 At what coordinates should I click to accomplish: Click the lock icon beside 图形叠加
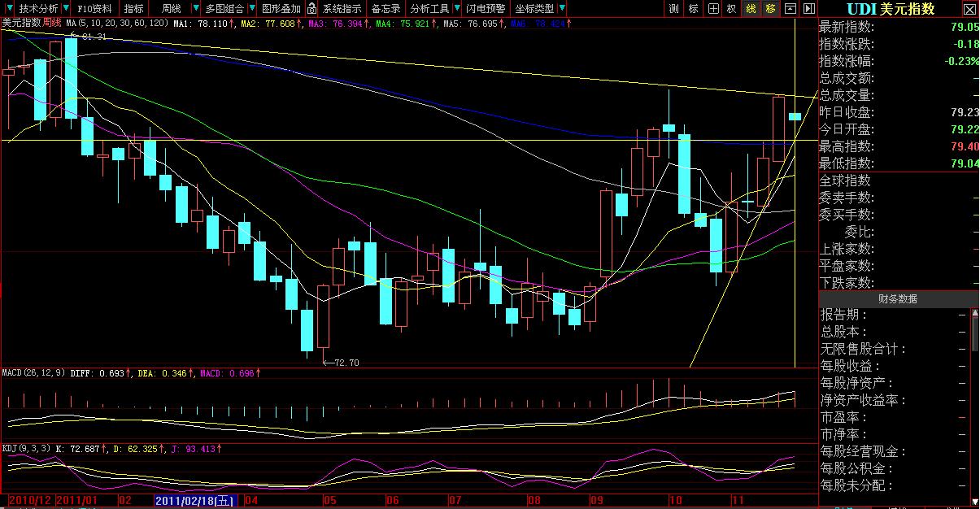pos(312,9)
